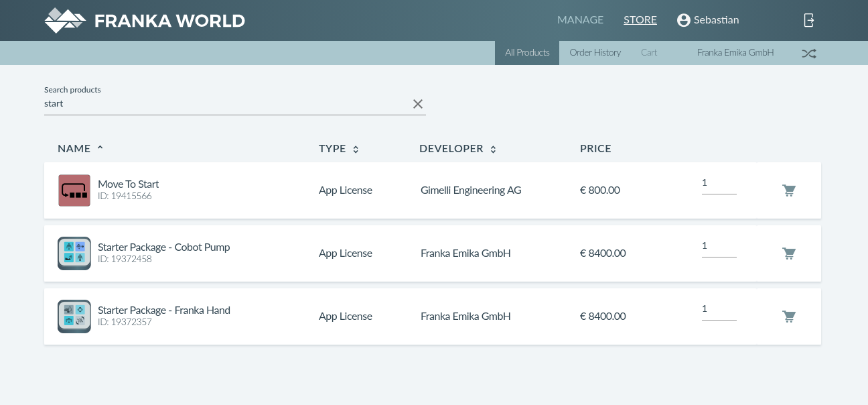
Task: Click App License in Move To Start row
Action: coord(346,190)
